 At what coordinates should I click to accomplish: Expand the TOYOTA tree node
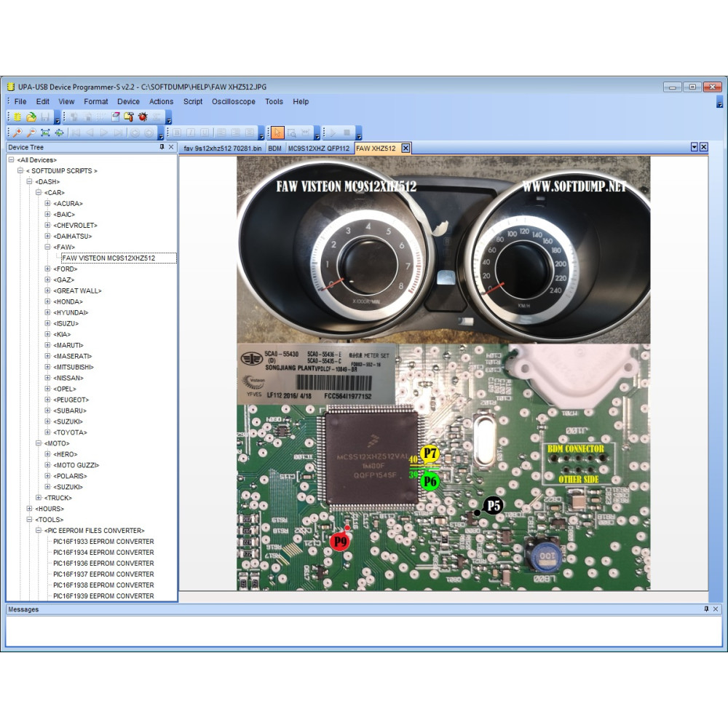tap(47, 432)
